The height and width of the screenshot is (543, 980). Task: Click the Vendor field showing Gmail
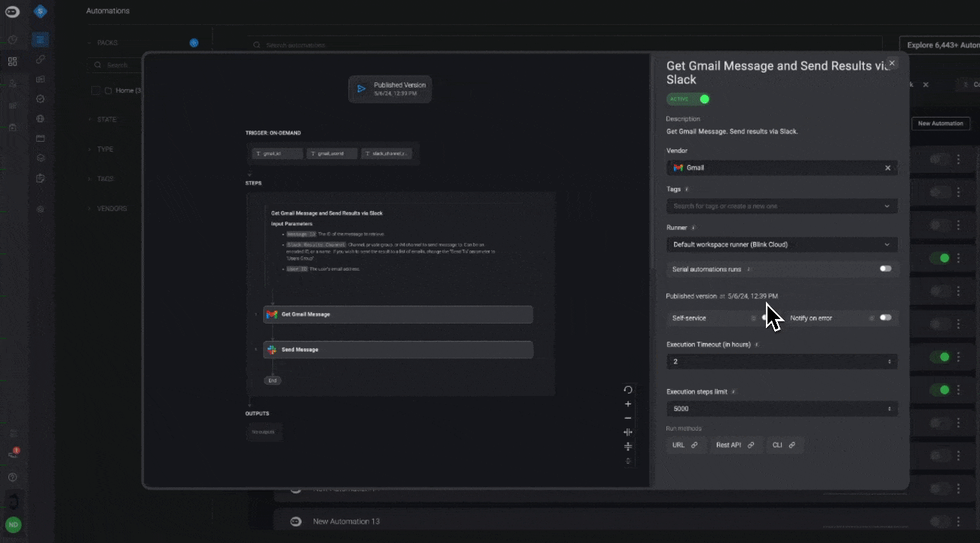click(x=782, y=167)
